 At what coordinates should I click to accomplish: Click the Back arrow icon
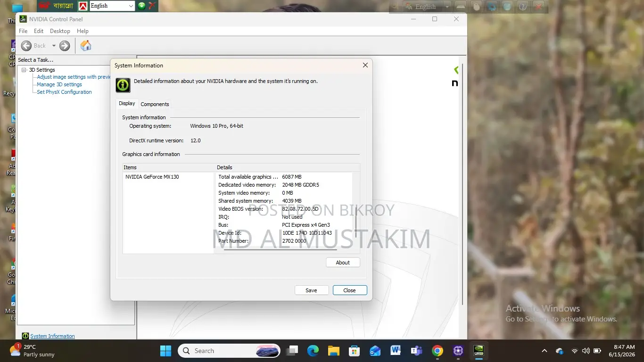(x=26, y=46)
